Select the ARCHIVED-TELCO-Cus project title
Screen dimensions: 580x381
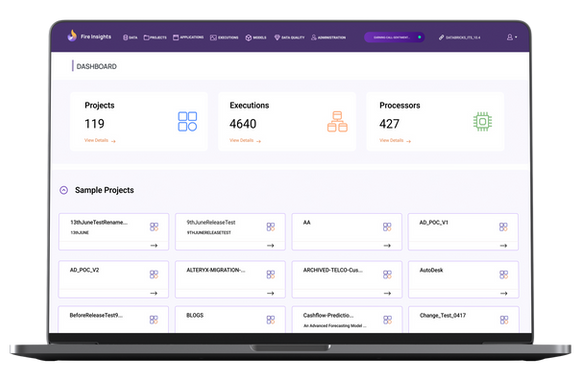333,270
